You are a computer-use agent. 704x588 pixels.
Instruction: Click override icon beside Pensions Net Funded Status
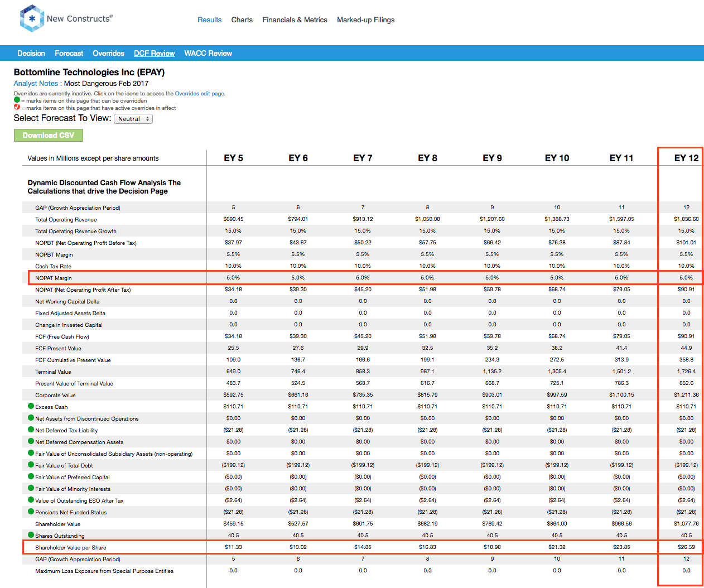pyautogui.click(x=31, y=512)
